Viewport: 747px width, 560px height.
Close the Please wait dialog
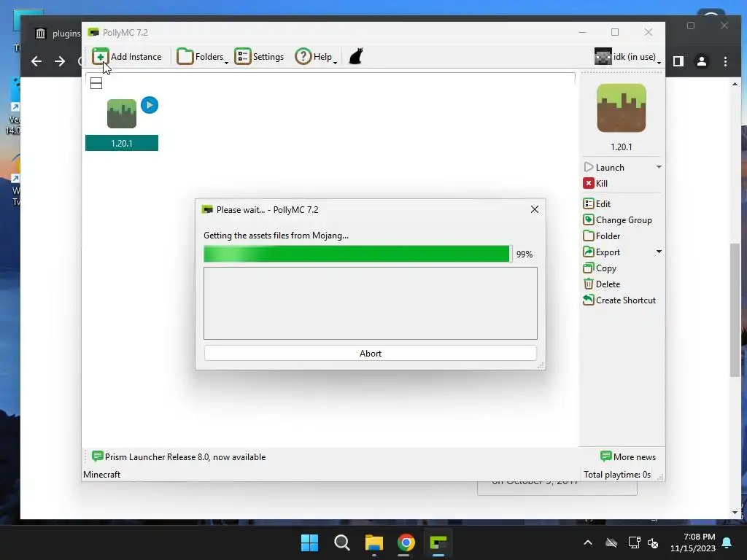click(535, 209)
